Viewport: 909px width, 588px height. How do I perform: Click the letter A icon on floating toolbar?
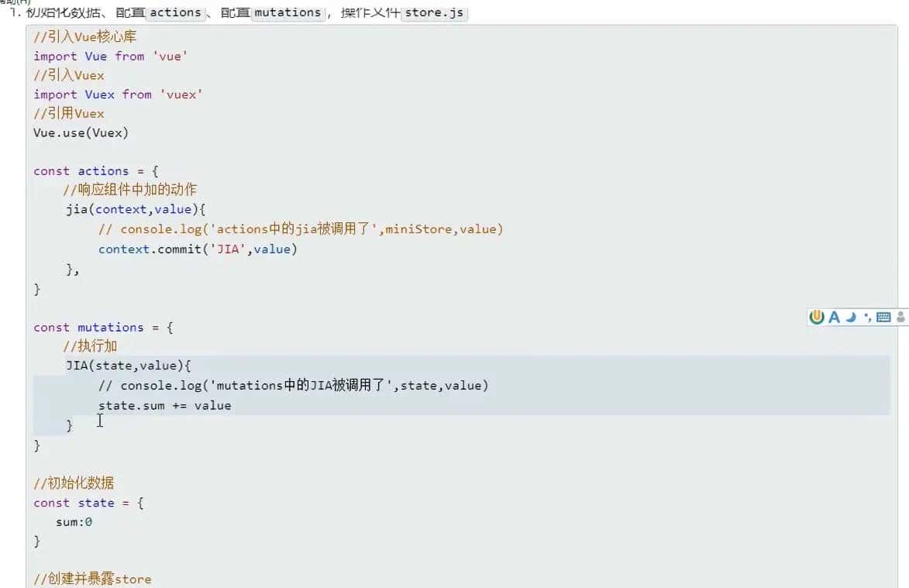click(x=834, y=317)
